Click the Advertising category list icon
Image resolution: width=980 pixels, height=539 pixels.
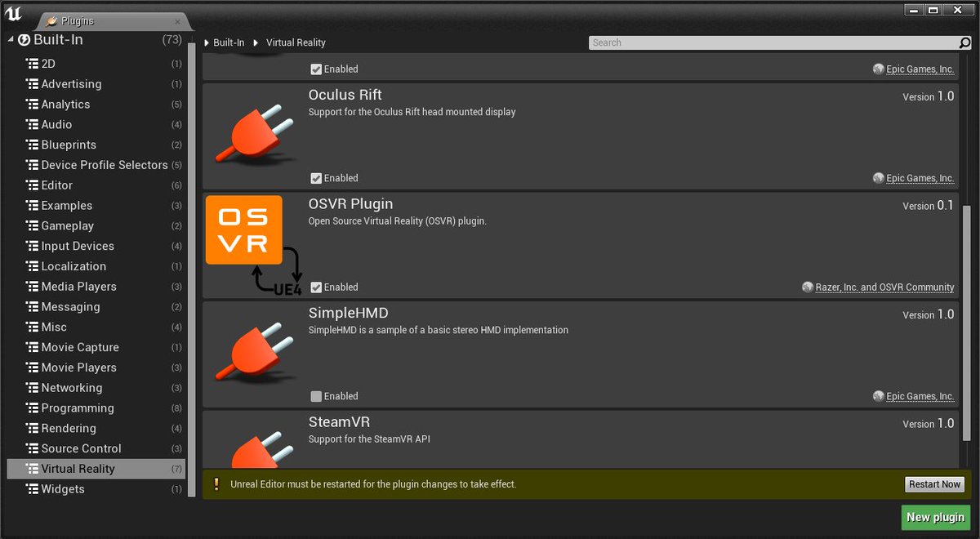(32, 84)
